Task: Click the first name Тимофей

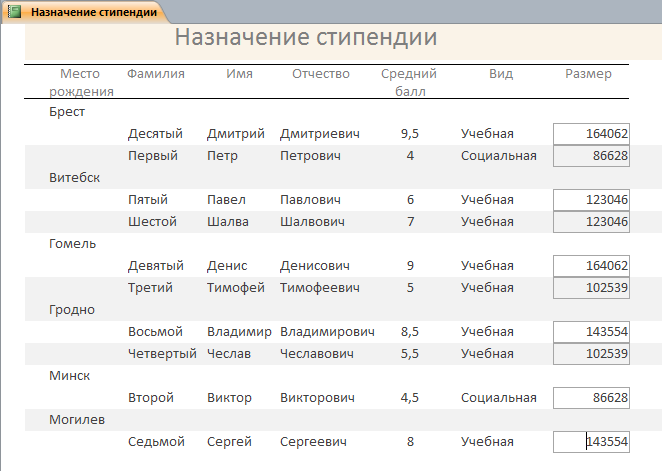Action: (236, 288)
